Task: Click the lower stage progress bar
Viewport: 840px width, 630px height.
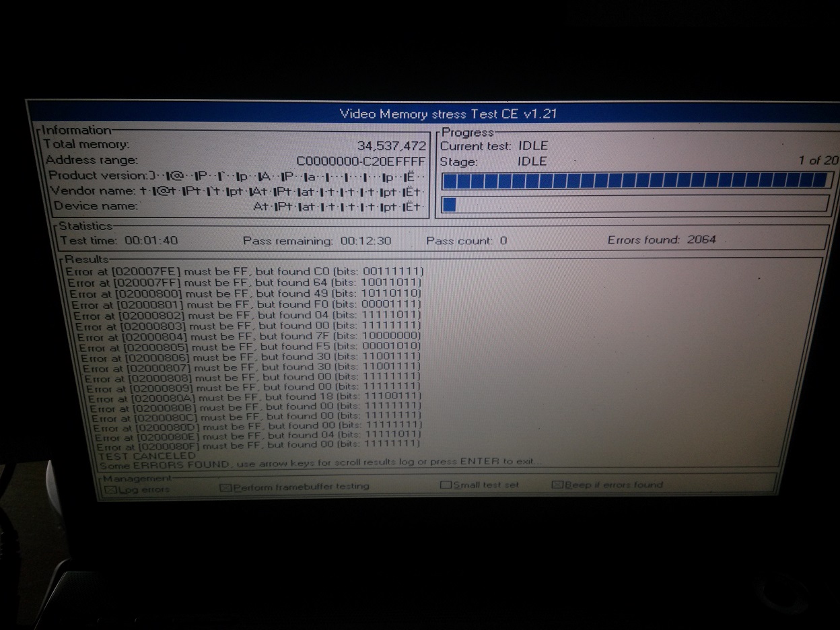Action: (635, 204)
